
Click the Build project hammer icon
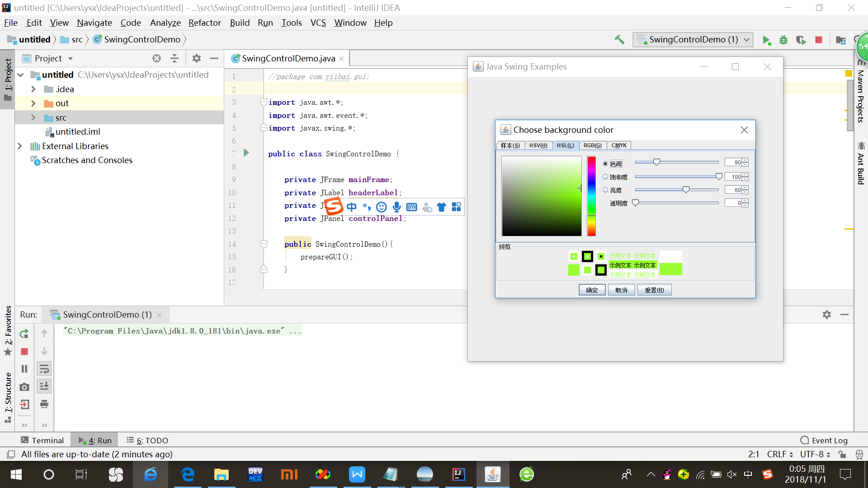click(619, 40)
